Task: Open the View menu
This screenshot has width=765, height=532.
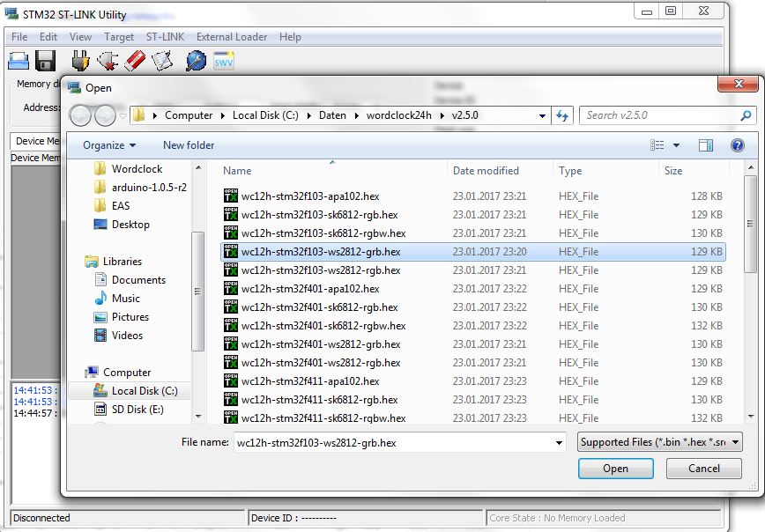Action: (x=80, y=37)
